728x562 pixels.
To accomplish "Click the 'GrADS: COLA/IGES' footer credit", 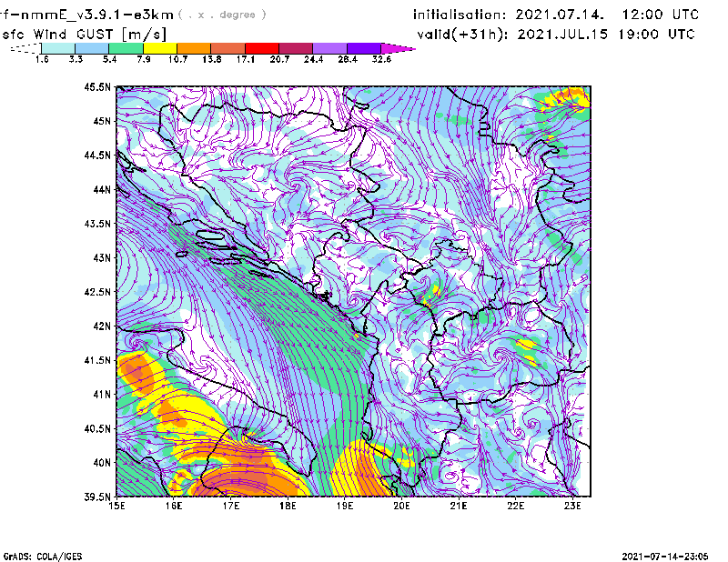I will [x=42, y=557].
